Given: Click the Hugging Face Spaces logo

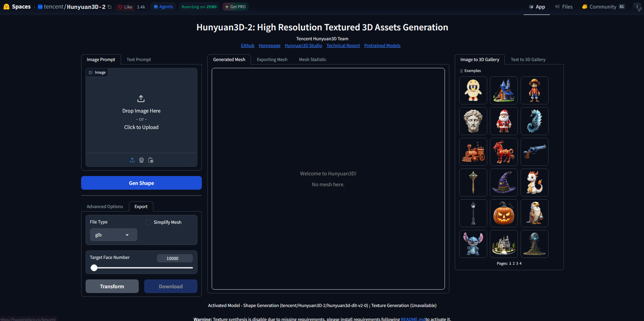Looking at the screenshot, I should pyautogui.click(x=17, y=6).
